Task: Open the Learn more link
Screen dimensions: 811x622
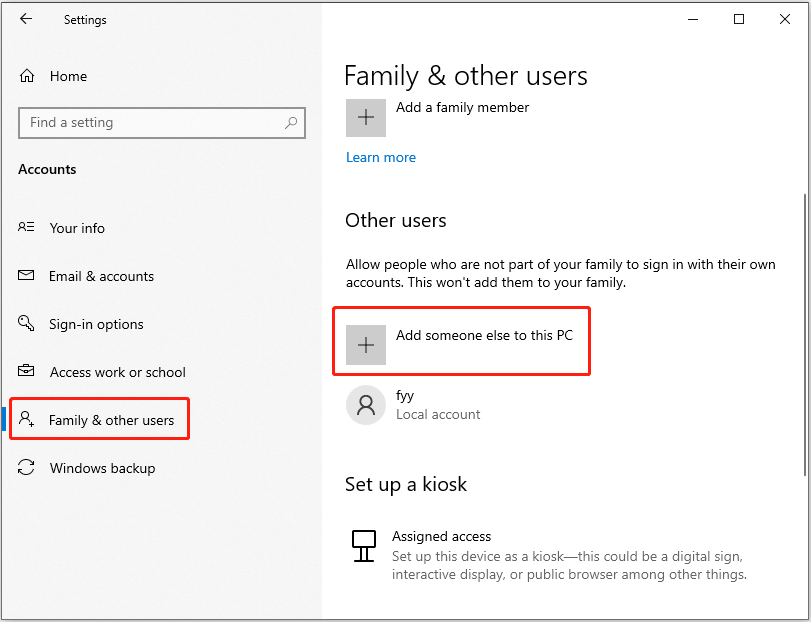Action: pos(380,157)
